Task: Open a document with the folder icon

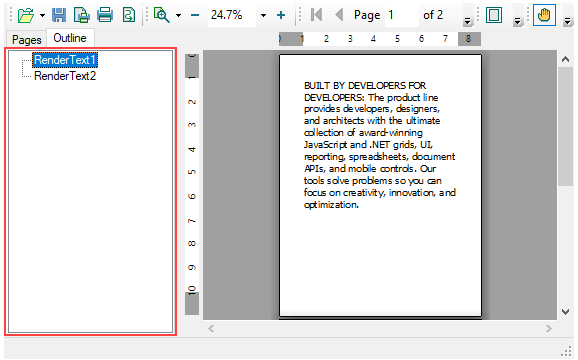Action: pyautogui.click(x=26, y=15)
